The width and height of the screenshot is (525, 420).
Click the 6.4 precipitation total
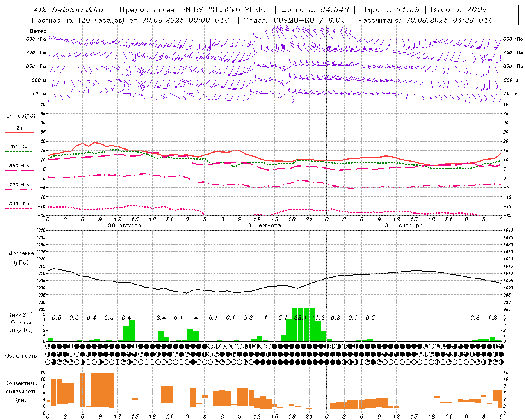pos(126,318)
